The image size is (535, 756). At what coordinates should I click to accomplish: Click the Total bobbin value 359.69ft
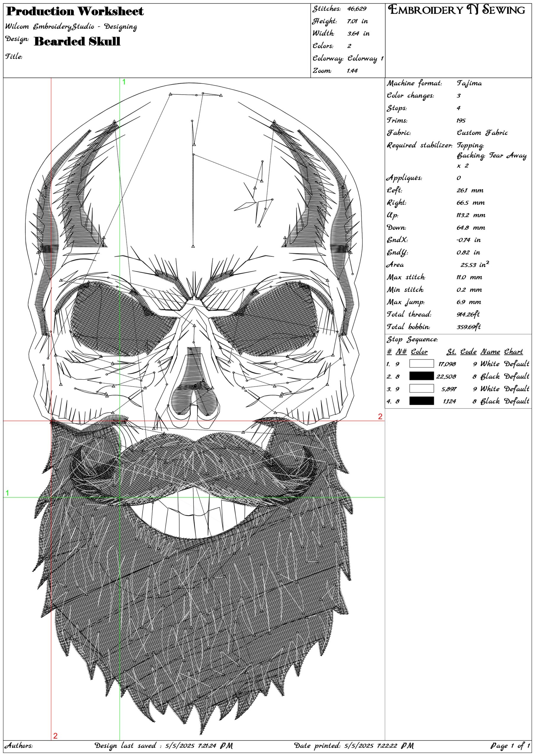[469, 327]
